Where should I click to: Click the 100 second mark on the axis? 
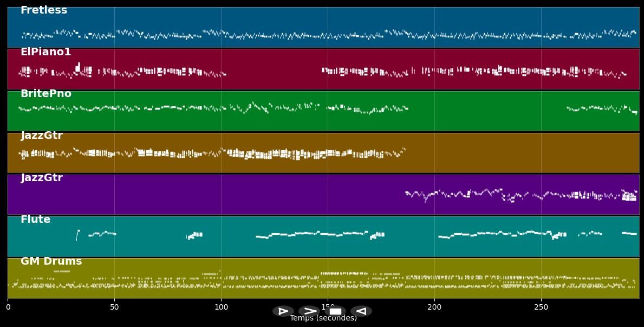(221, 307)
